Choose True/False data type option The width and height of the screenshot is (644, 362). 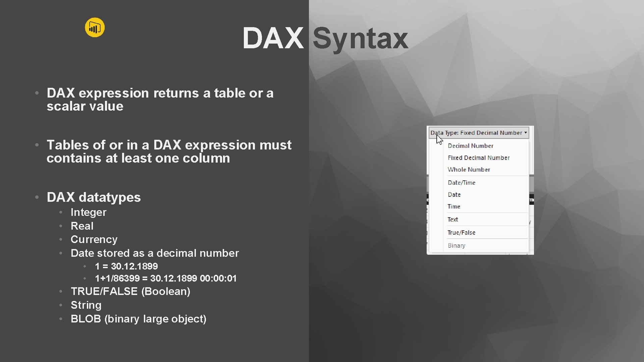461,233
